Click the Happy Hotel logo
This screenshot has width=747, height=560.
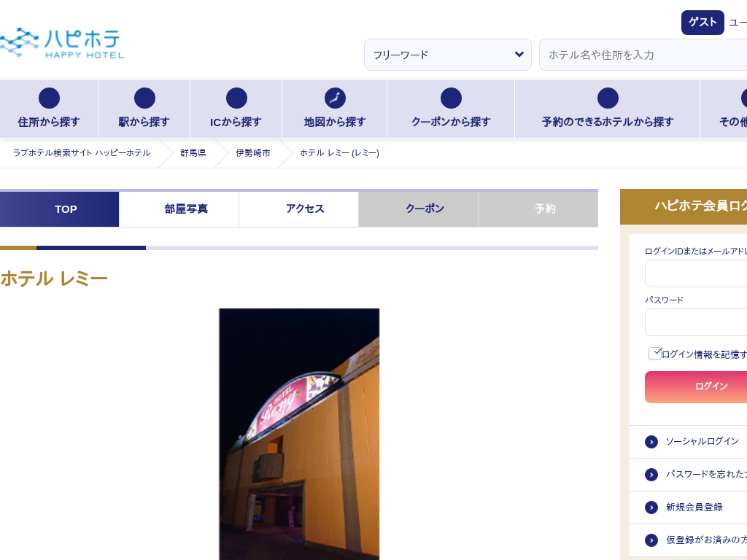(62, 43)
